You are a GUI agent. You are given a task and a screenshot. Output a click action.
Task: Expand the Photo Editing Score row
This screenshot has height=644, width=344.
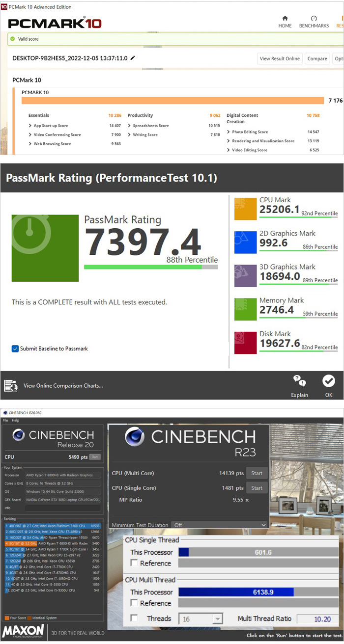coord(229,132)
